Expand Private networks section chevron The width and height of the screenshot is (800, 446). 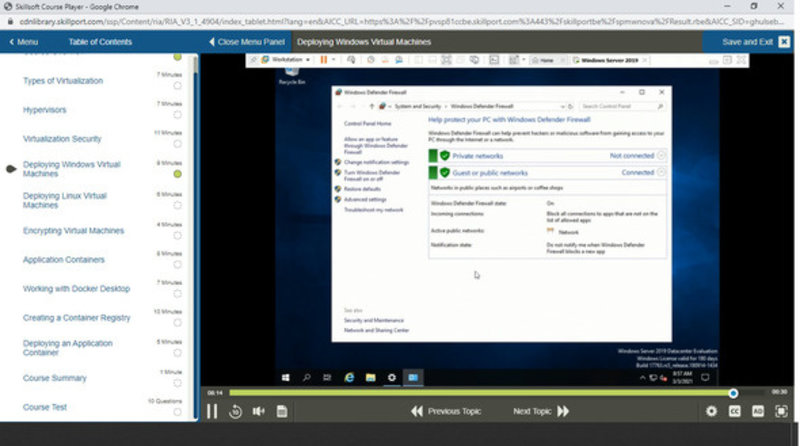coord(661,155)
